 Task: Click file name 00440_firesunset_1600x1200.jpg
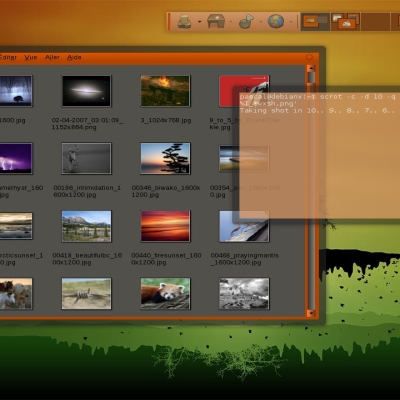(x=166, y=259)
